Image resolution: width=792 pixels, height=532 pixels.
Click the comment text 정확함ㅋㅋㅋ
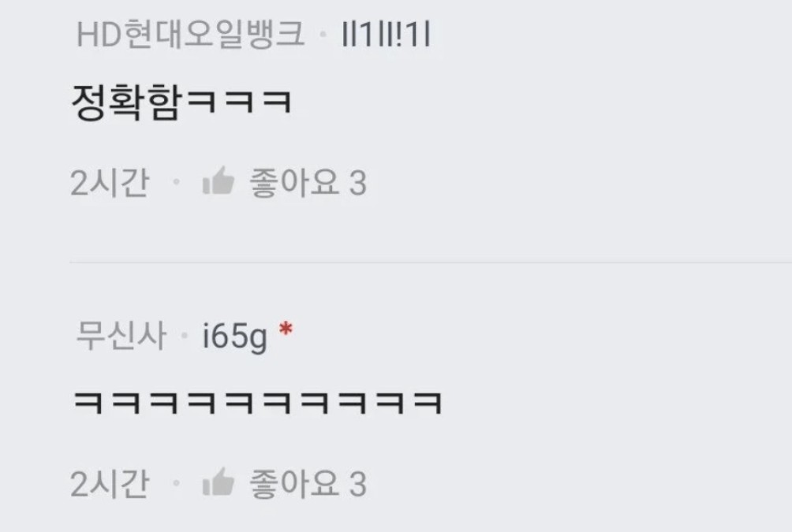pyautogui.click(x=182, y=102)
